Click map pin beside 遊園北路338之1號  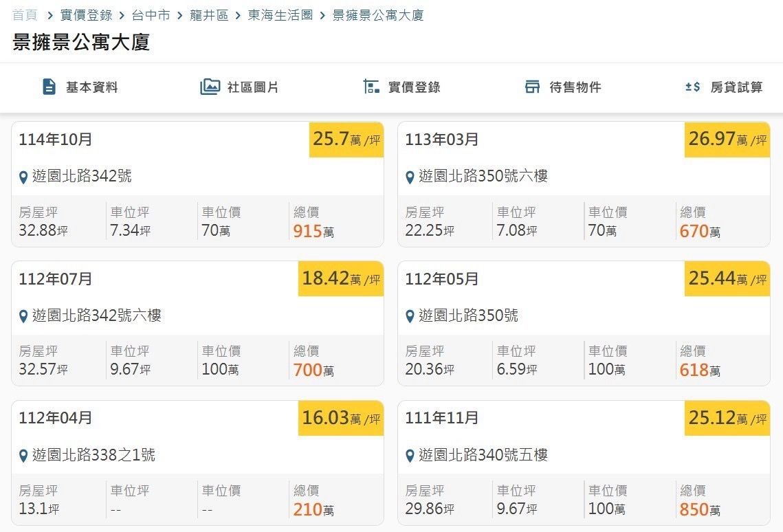pos(23,456)
